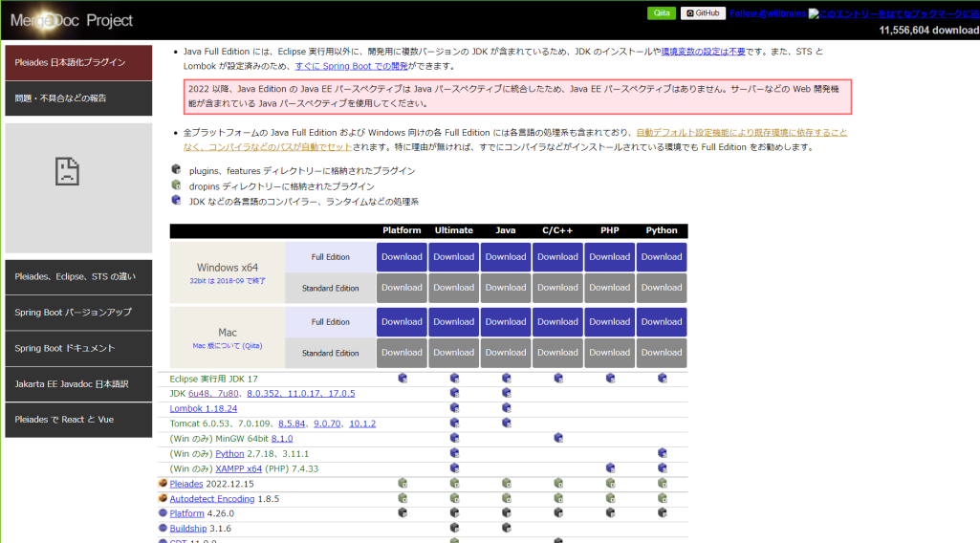Click the XAMPP row icon in PHP column
This screenshot has height=543, width=980.
coord(610,468)
